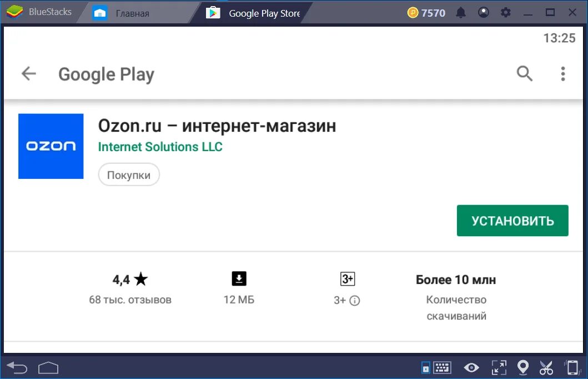This screenshot has height=379, width=588.
Task: Click the BlueStacks logo
Action: (x=14, y=12)
